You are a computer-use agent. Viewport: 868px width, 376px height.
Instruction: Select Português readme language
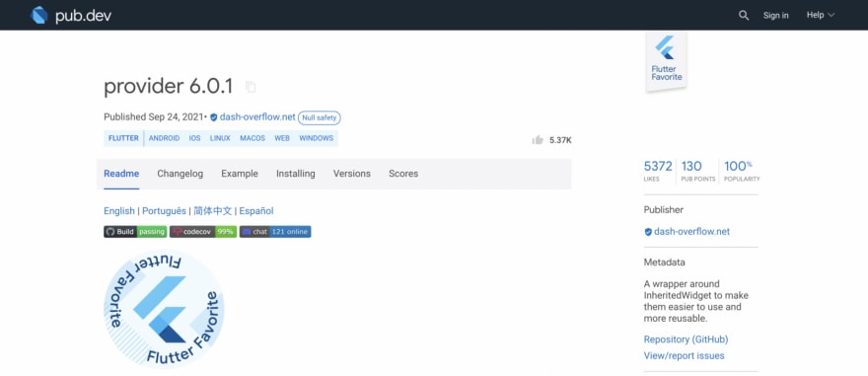tap(164, 211)
